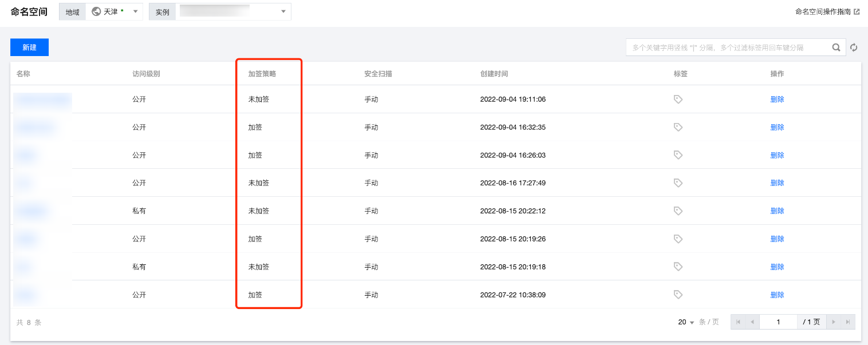The width and height of the screenshot is (868, 345).
Task: Click tag icon for 2022-08-15 20:19:18 row
Action: point(678,267)
